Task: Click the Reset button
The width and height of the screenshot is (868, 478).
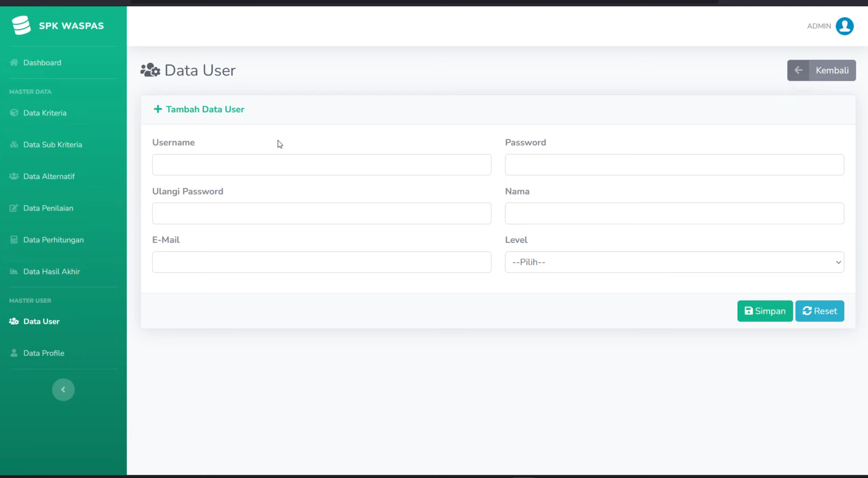Action: [820, 311]
